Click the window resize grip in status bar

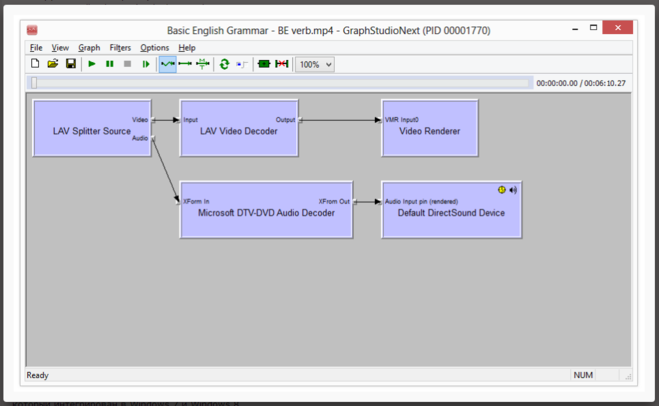(628, 377)
